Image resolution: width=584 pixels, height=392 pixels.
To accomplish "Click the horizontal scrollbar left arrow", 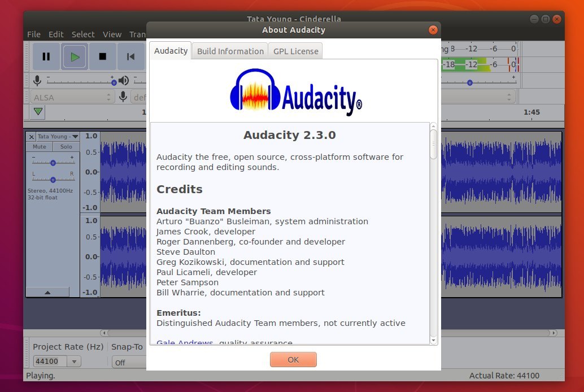I will [x=104, y=333].
